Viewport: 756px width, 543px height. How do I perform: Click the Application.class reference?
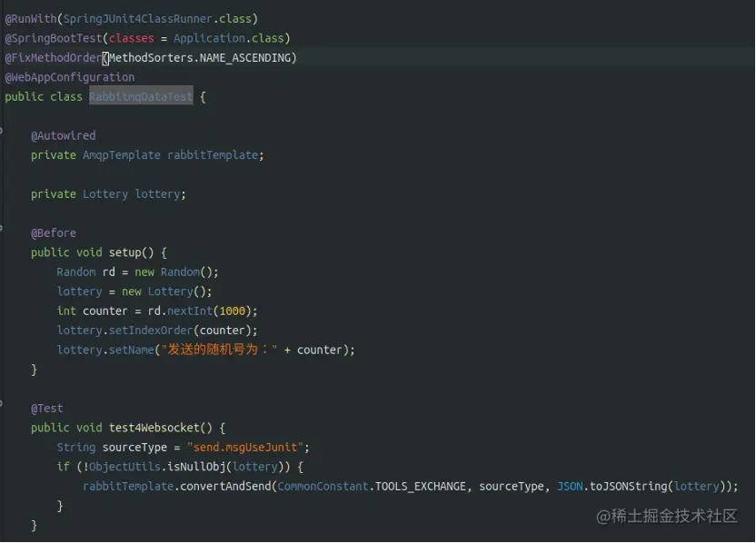[x=229, y=38]
